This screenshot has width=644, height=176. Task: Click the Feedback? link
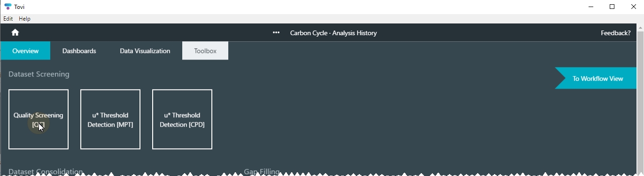pos(615,33)
